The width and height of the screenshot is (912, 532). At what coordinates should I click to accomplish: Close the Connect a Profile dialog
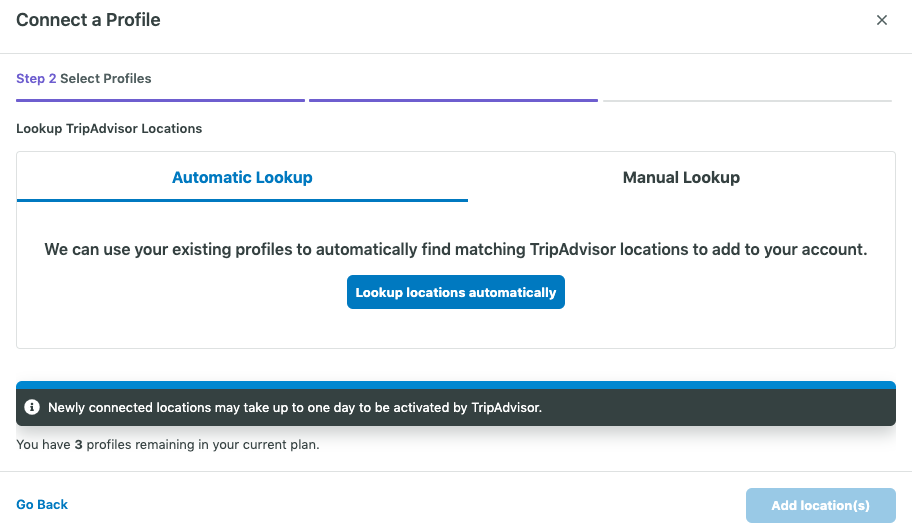[x=881, y=20]
